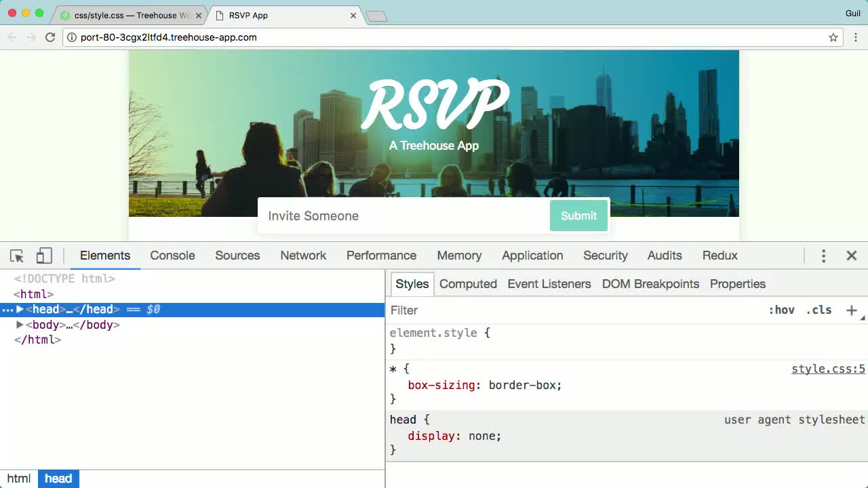Open the site information icon in address bar
Viewport: 868px width, 488px height.
(71, 37)
